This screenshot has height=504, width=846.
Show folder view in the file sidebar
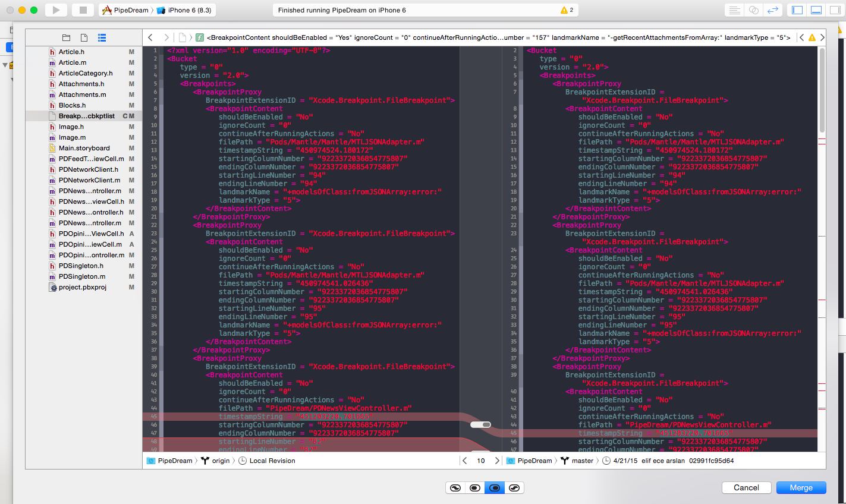tap(66, 37)
